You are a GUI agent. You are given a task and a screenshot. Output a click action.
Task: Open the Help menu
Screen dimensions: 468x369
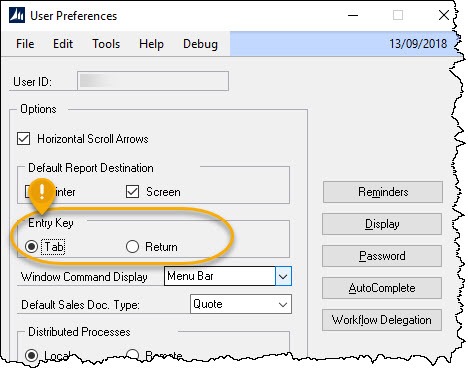[x=151, y=44]
